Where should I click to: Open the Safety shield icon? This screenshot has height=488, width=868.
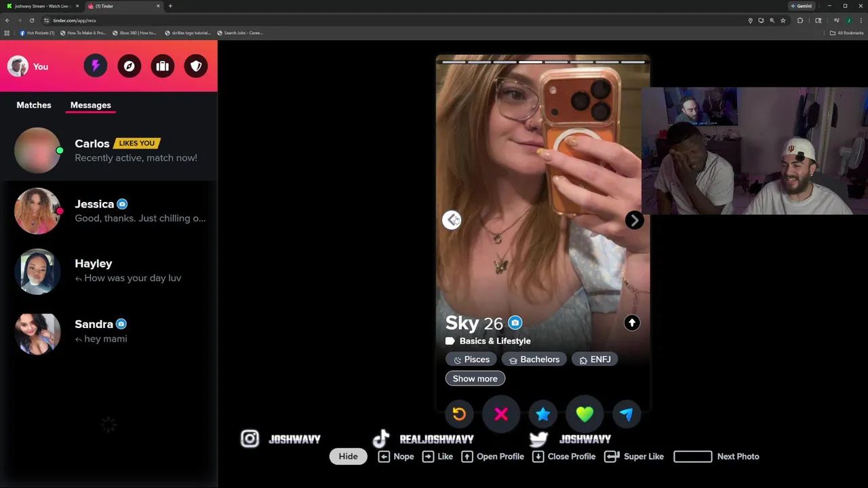point(196,66)
